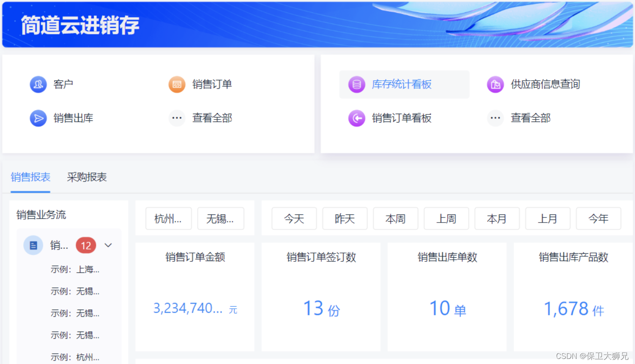The width and height of the screenshot is (635, 364).
Task: Select the 今年 date filter
Action: [x=598, y=219]
